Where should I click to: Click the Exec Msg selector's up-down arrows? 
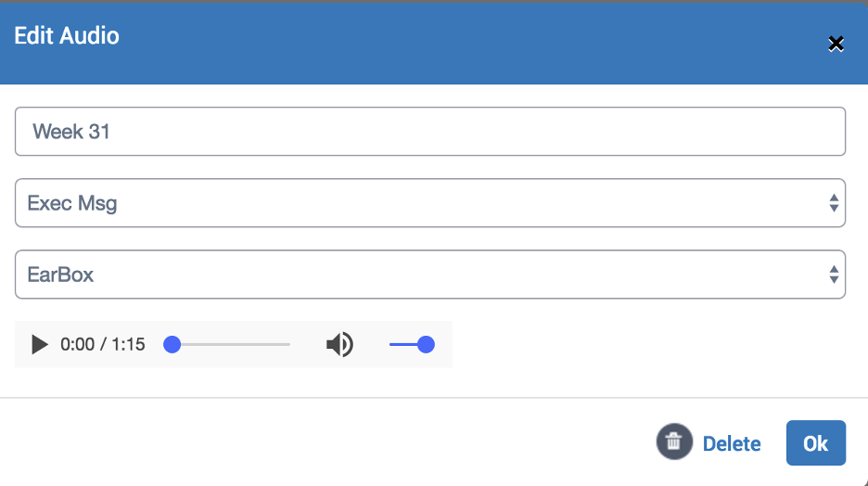click(x=834, y=203)
